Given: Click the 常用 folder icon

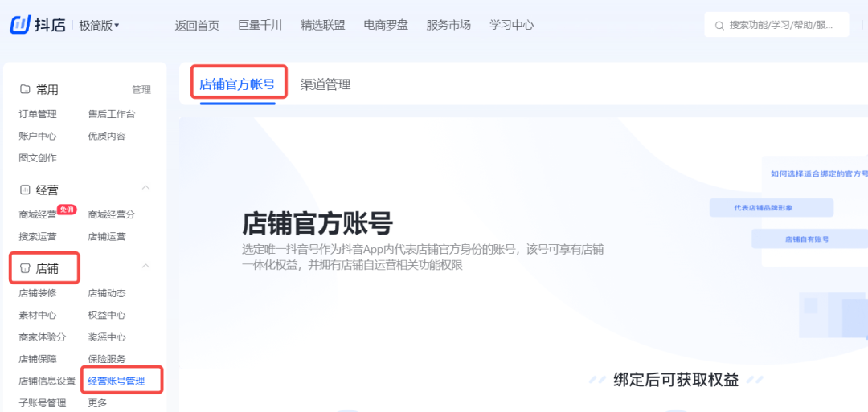Looking at the screenshot, I should (25, 89).
